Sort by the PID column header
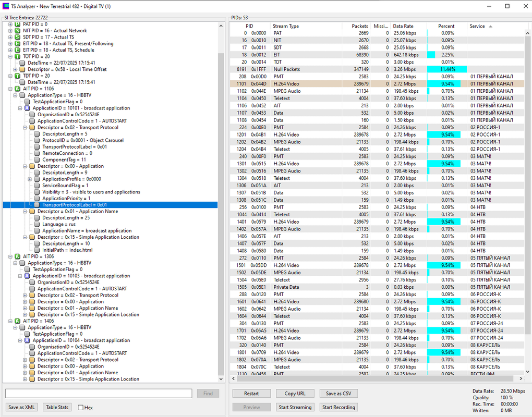Screen dimensions: 532x417 (249, 26)
